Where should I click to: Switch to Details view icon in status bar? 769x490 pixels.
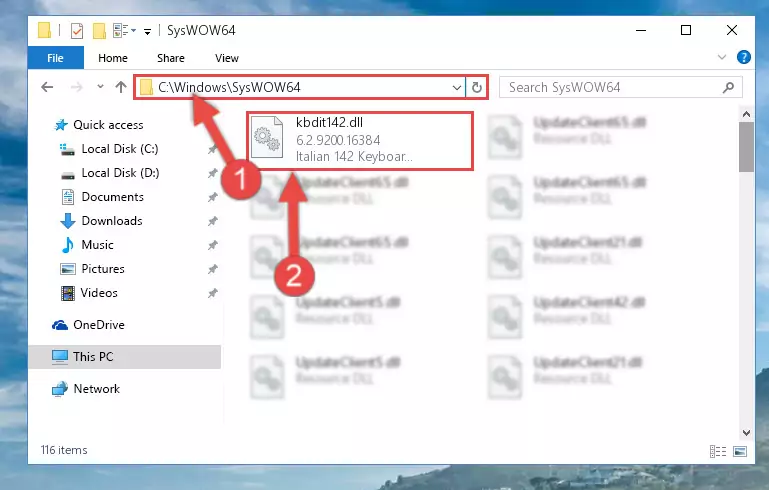(718, 451)
